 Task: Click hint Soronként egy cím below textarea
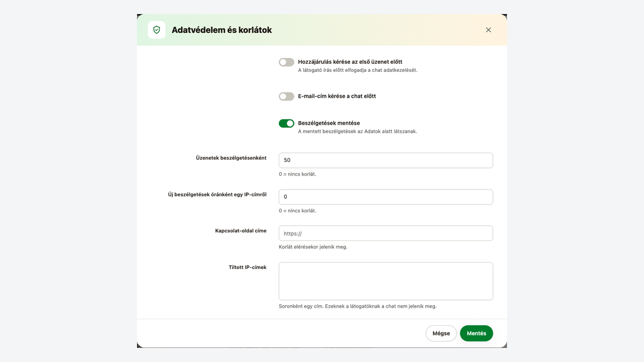[357, 306]
